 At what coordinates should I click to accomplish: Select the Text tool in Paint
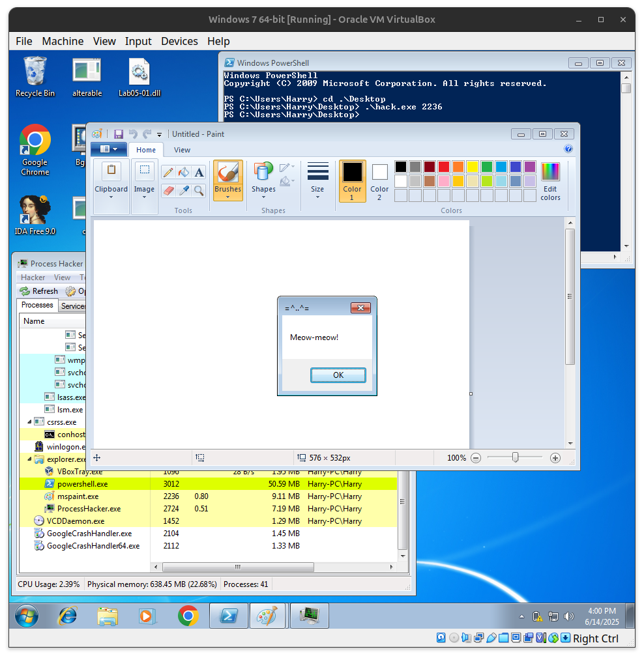(x=199, y=172)
